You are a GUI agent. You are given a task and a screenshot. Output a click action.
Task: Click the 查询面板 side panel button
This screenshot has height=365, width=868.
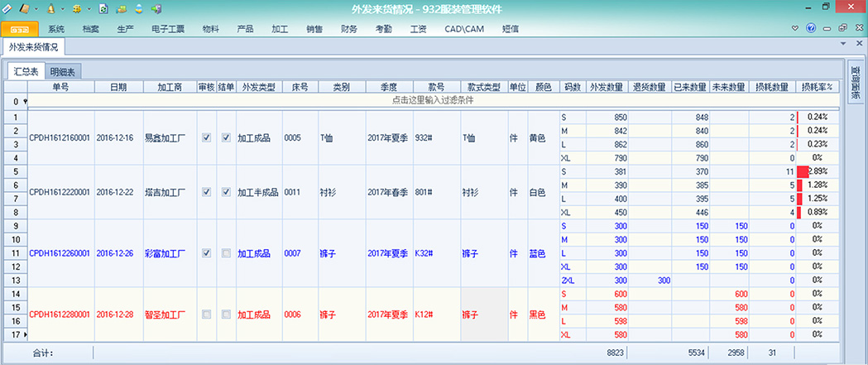pos(856,83)
